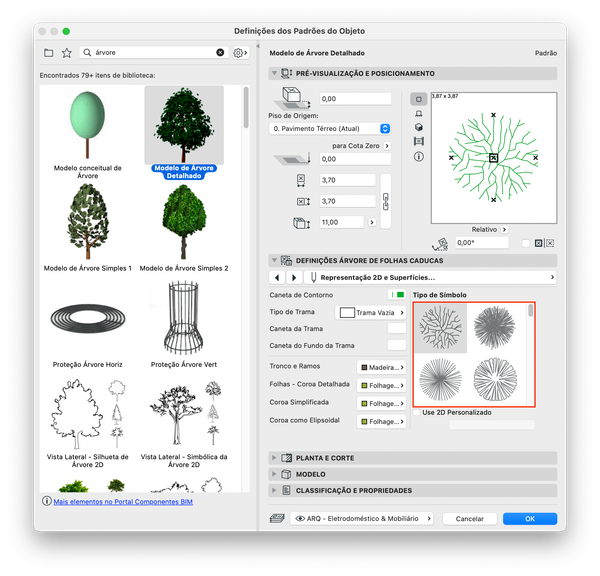The width and height of the screenshot is (600, 576).
Task: Click the height offset field next to the cube icon
Action: 355,99
